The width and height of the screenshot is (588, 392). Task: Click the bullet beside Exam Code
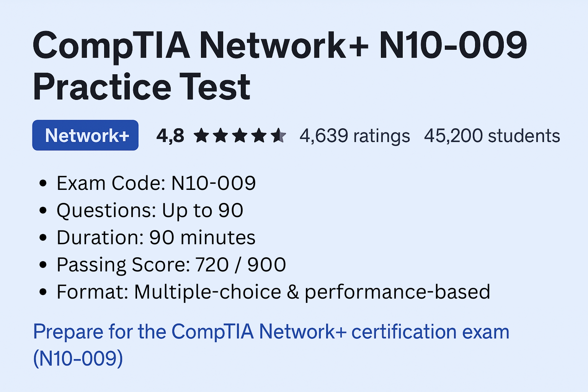click(x=43, y=183)
